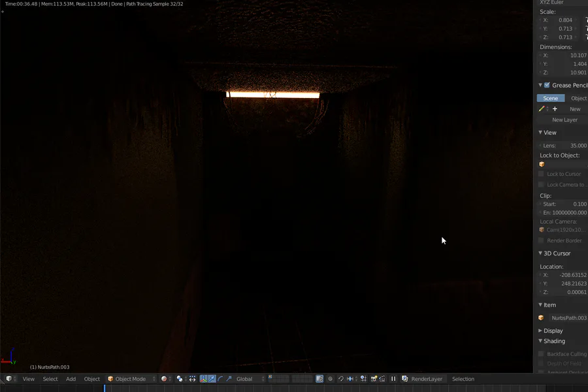
Task: Click the Dimensions Z value field
Action: point(563,73)
